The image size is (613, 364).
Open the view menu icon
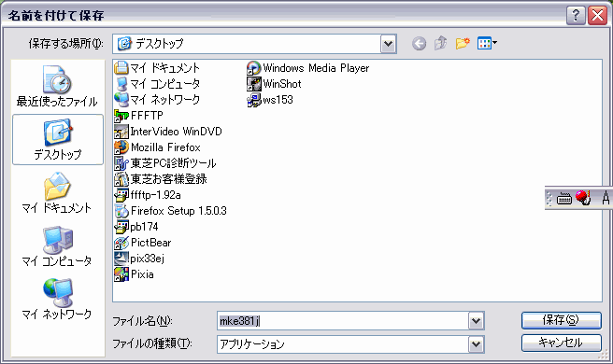pos(487,43)
